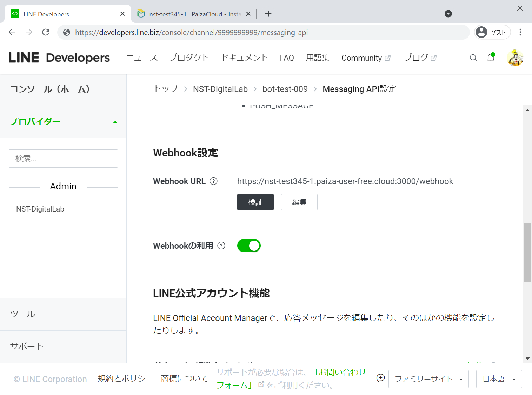The image size is (532, 395).
Task: Open a new browser tab
Action: (268, 14)
